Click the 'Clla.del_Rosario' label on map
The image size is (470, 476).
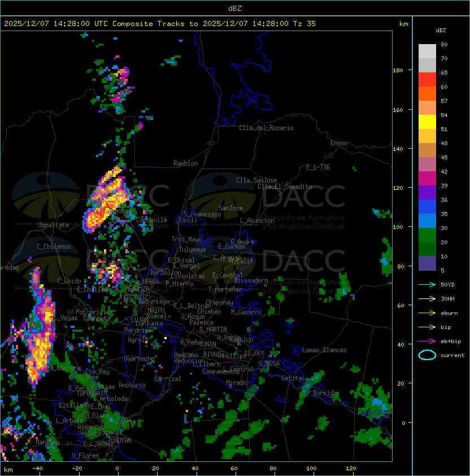pos(266,128)
